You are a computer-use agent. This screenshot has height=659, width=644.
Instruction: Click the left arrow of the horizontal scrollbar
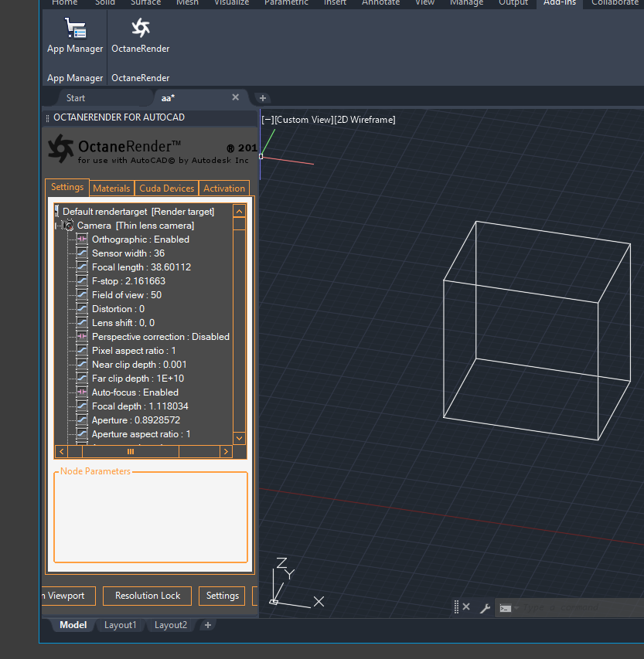[61, 451]
